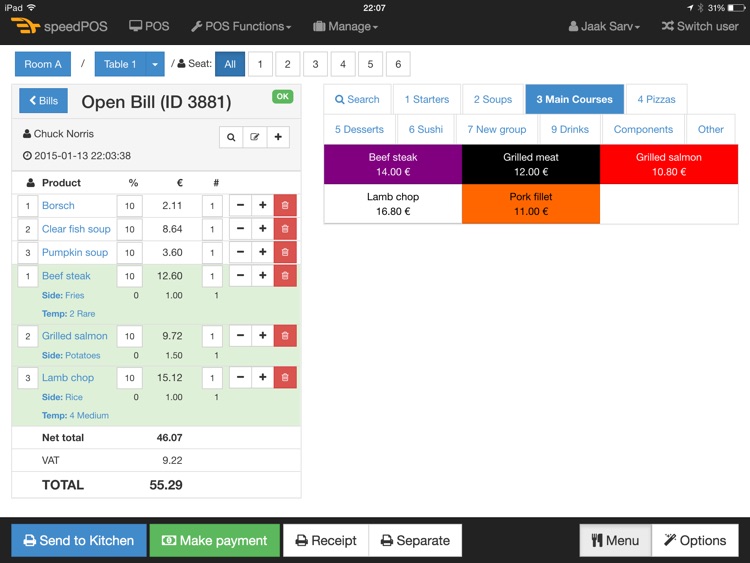Open the Table 1 dropdown arrow
Image resolution: width=750 pixels, height=563 pixels.
(155, 64)
